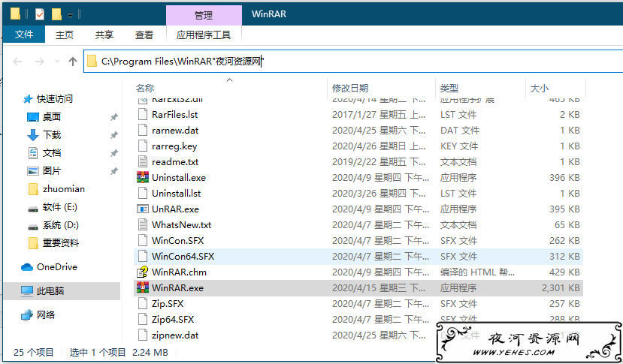Image resolution: width=623 pixels, height=364 pixels.
Task: Open recent locations dropdown arrow
Action: (58, 62)
